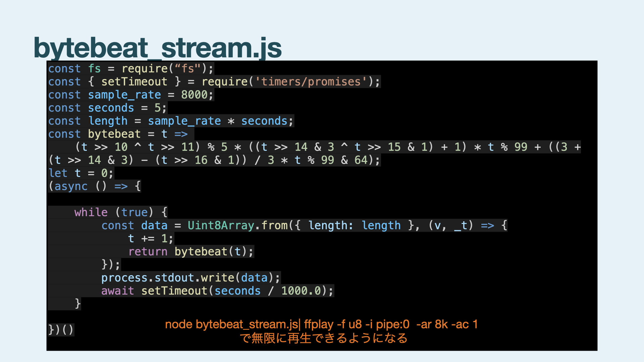Click the await setTimeout line

(x=217, y=291)
